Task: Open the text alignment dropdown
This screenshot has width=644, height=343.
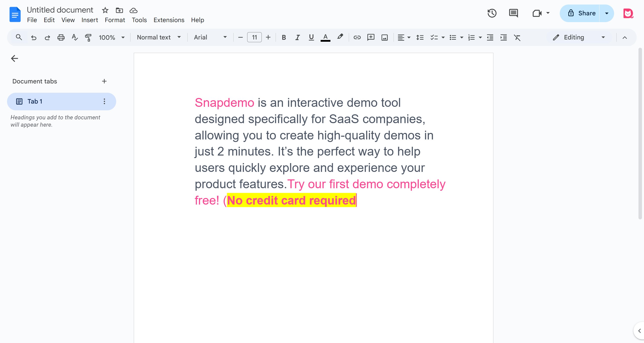Action: (404, 37)
